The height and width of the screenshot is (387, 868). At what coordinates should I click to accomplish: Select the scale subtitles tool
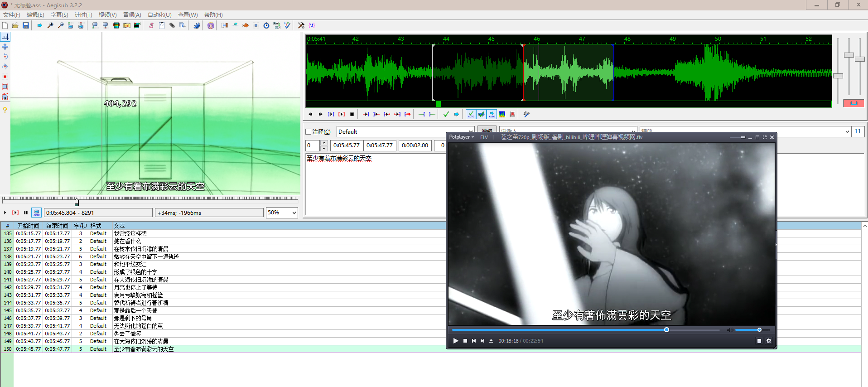(5, 77)
